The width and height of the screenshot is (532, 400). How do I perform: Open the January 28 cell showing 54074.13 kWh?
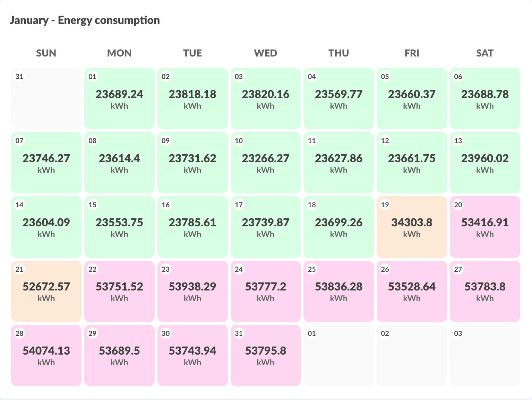(x=46, y=355)
